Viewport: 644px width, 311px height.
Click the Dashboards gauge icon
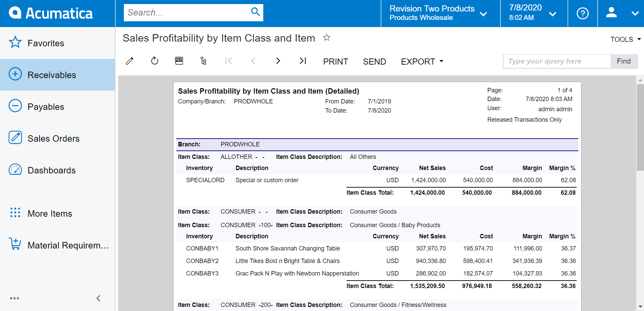[15, 169]
